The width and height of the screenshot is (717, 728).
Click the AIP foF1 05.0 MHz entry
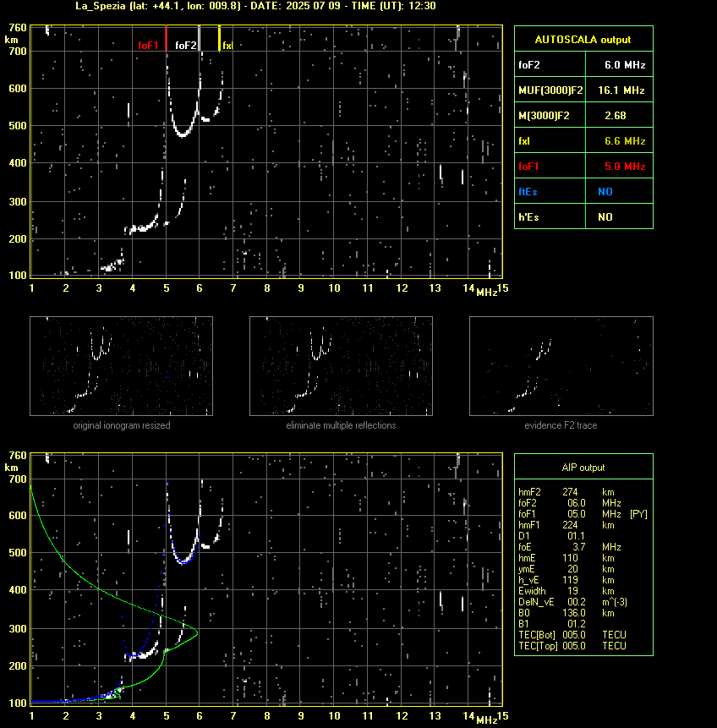570,514
